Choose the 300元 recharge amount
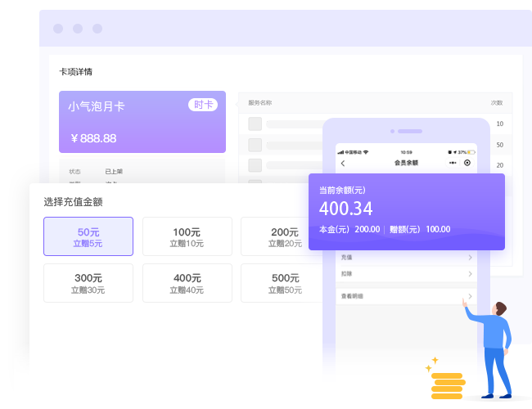 (88, 283)
